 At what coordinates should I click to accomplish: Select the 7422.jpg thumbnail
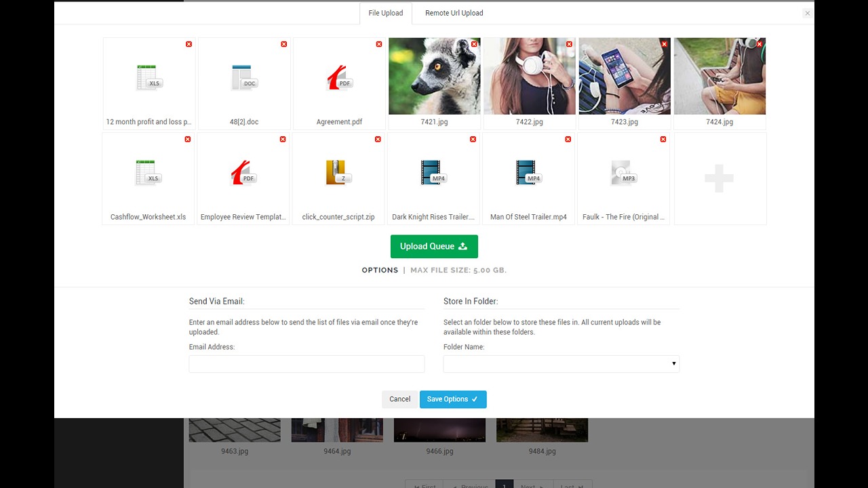pyautogui.click(x=529, y=76)
